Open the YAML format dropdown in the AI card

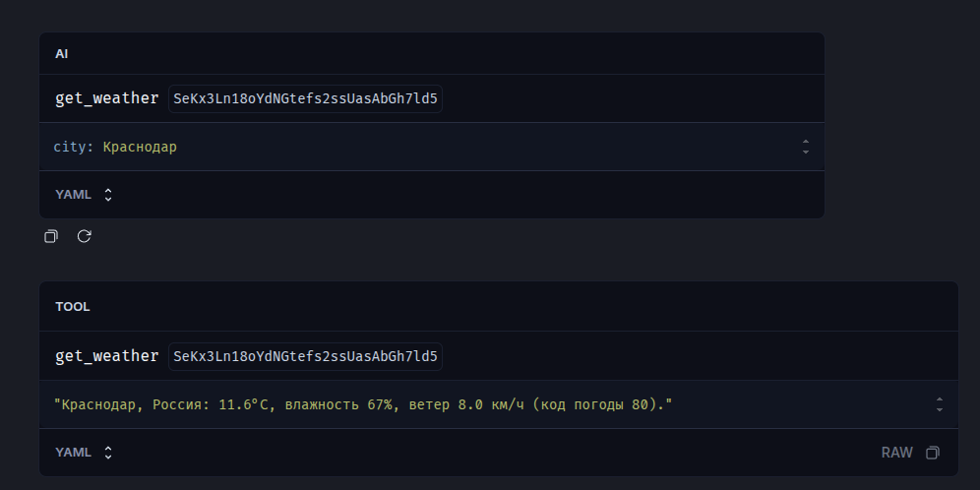pyautogui.click(x=84, y=195)
